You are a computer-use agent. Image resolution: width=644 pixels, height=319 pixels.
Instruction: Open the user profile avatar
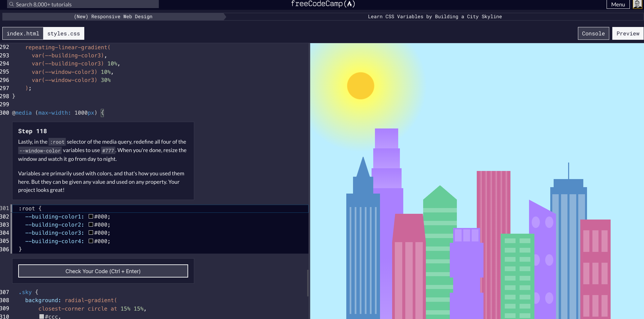pyautogui.click(x=638, y=4)
